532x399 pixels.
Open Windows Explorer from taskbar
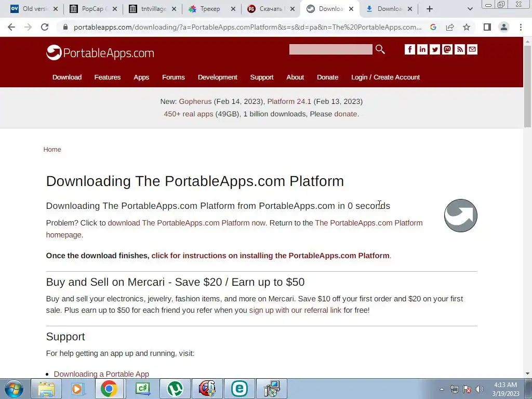coord(46,389)
